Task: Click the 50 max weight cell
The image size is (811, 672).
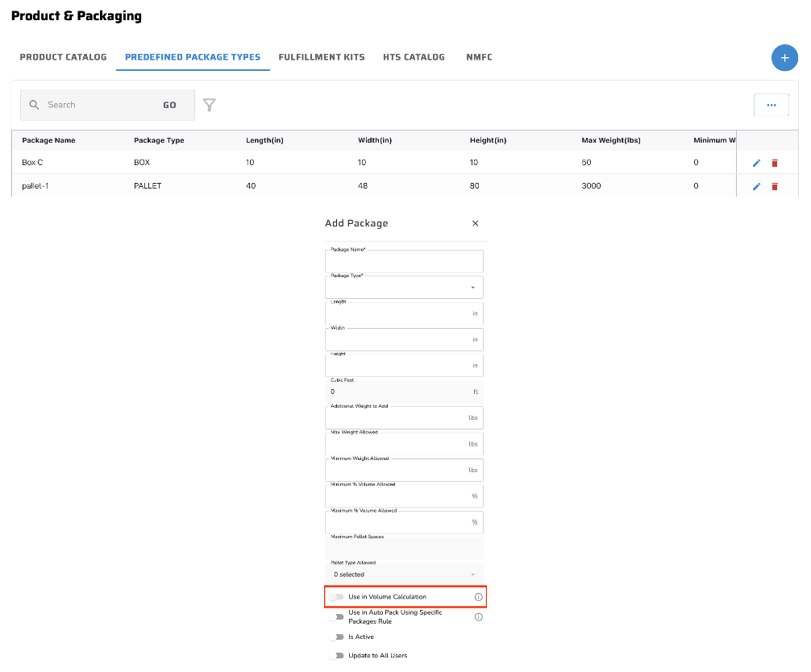Action: [x=586, y=162]
